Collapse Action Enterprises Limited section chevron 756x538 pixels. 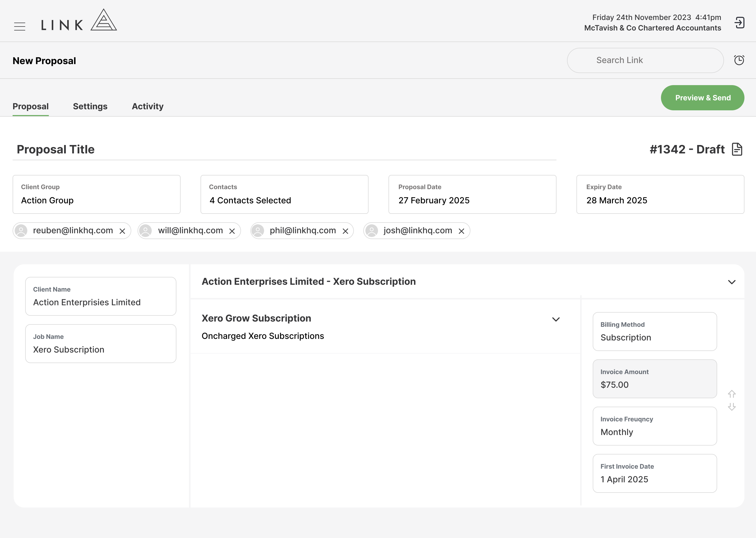pos(732,282)
